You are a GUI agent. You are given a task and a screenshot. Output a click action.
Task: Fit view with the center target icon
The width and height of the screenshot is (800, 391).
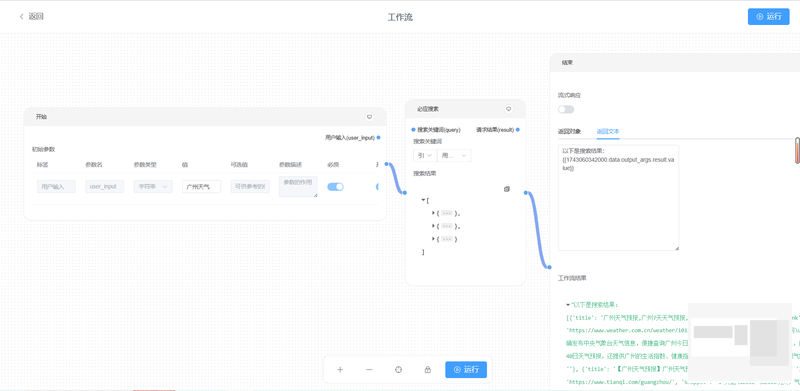click(x=398, y=370)
